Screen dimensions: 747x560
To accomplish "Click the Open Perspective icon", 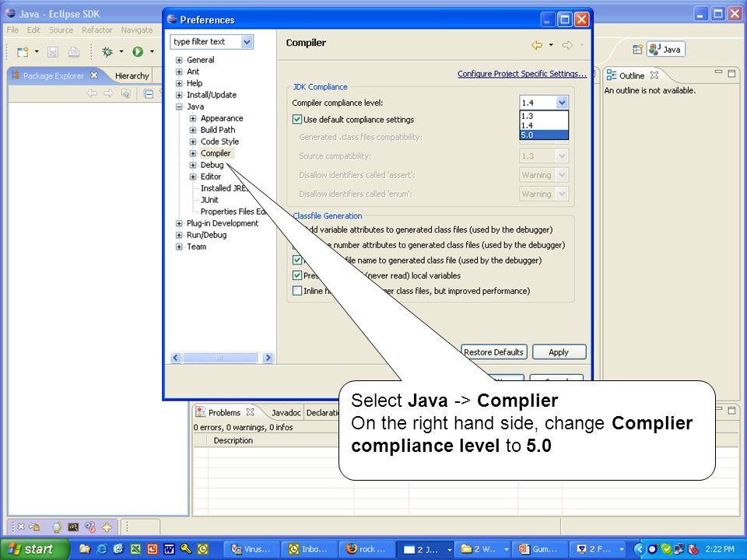I will 637,49.
